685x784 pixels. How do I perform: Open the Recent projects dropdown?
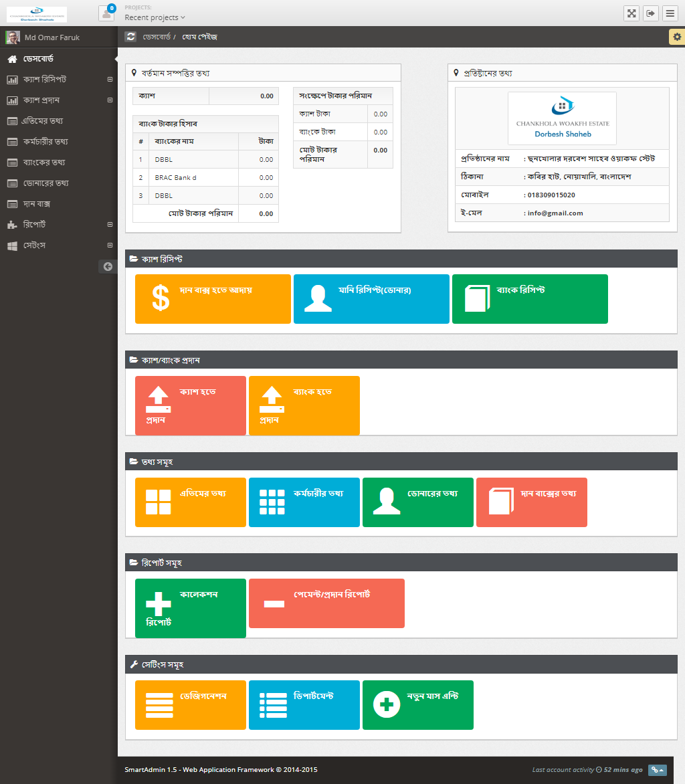155,17
